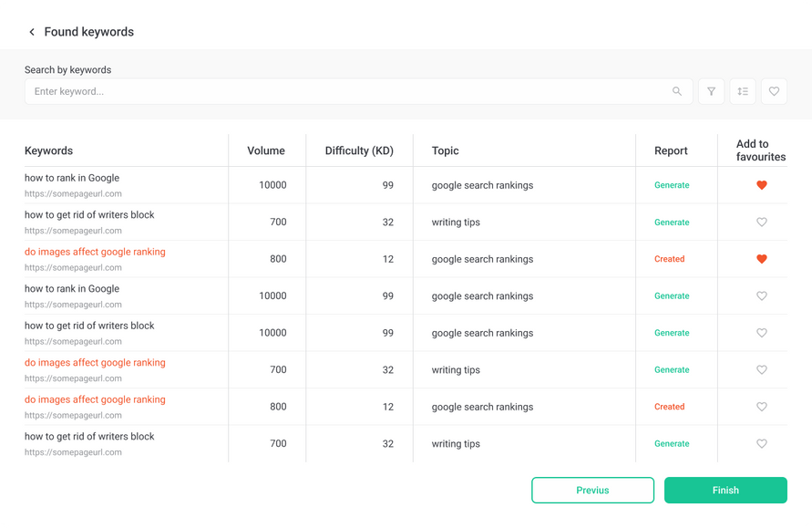Go back using the back arrow
Screen dimensions: 812x528
tap(32, 31)
